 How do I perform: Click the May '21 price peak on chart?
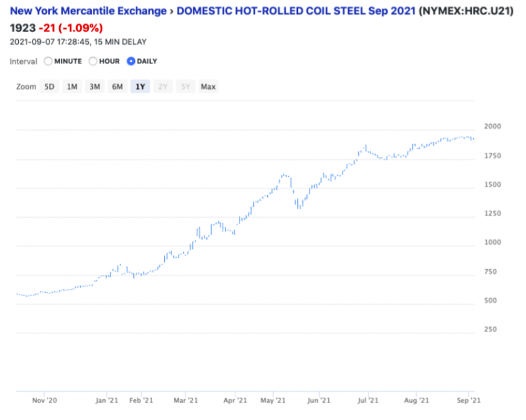coord(283,176)
